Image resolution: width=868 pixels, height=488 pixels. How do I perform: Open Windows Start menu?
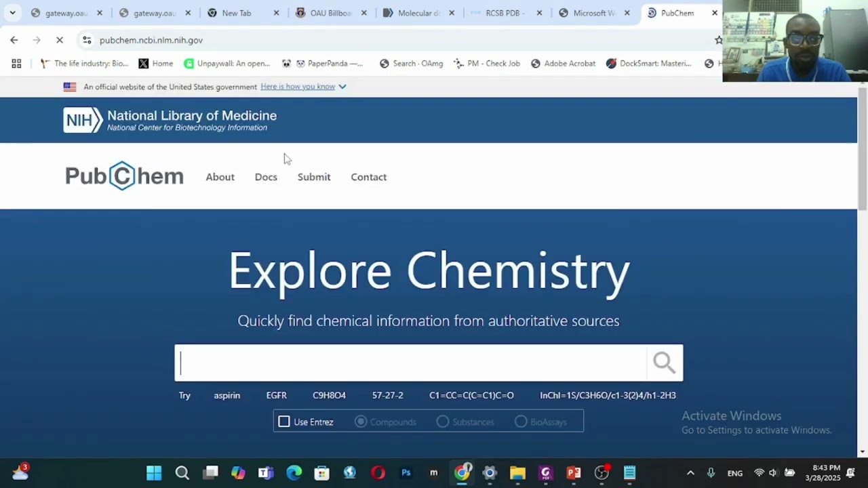[154, 472]
